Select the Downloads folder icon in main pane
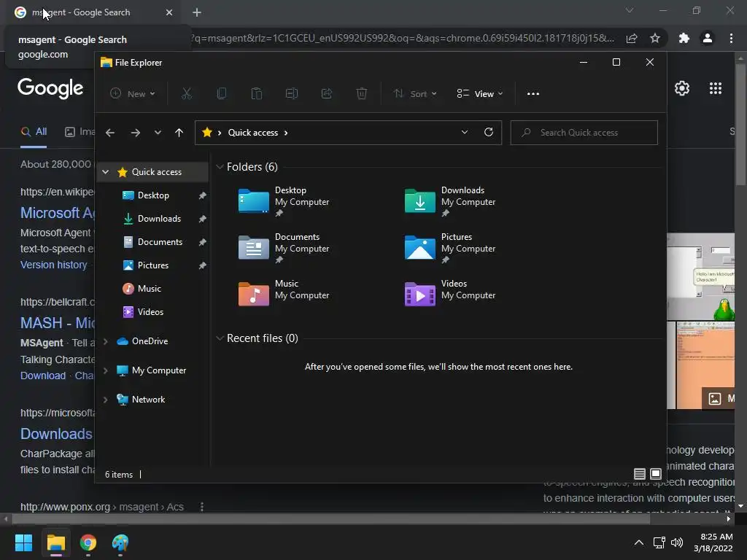747x560 pixels. tap(419, 201)
